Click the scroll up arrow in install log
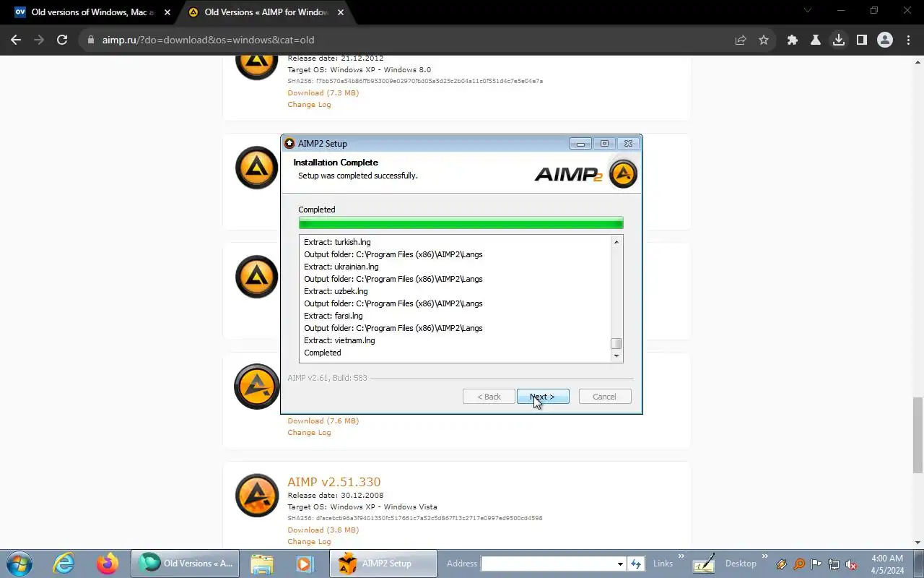 click(x=616, y=242)
